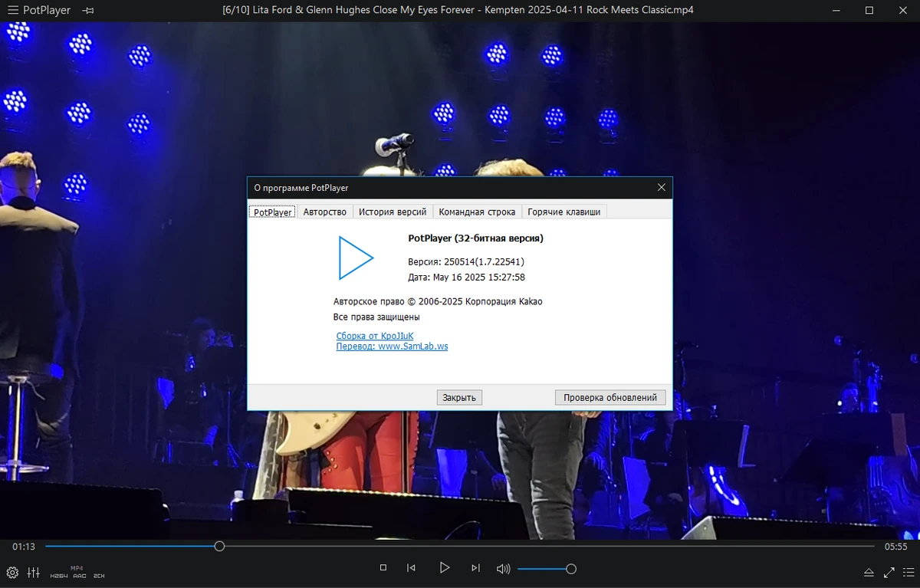The width and height of the screenshot is (920, 588).
Task: Jump to the previous track
Action: point(412,568)
